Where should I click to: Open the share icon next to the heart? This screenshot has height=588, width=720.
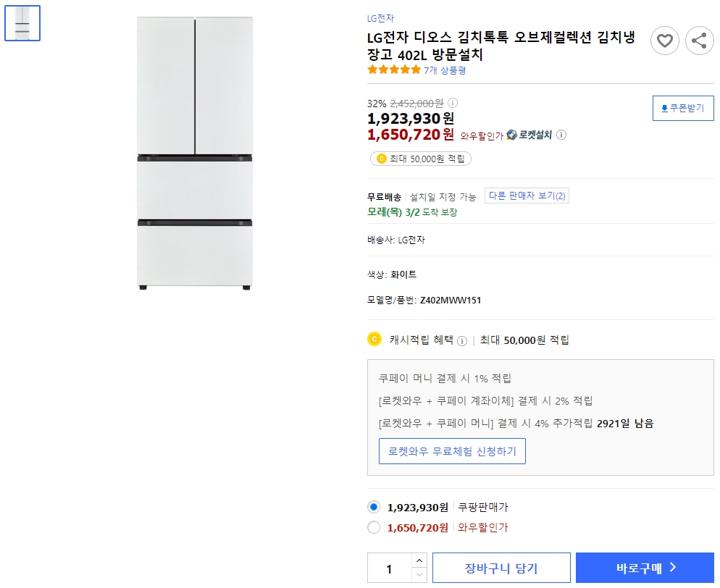click(x=699, y=41)
